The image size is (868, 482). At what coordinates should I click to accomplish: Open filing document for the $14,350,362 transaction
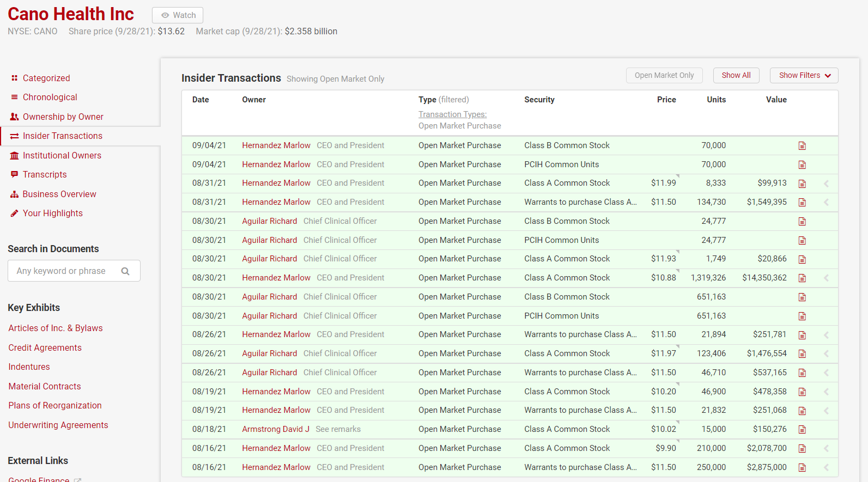click(x=802, y=278)
